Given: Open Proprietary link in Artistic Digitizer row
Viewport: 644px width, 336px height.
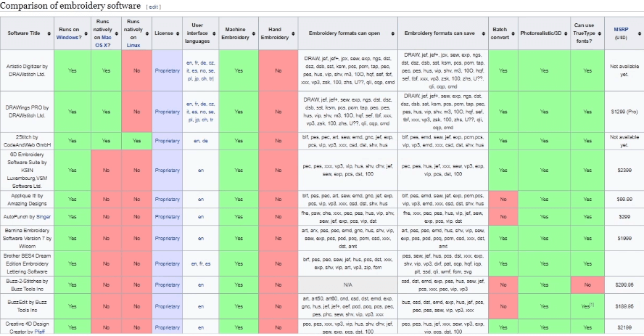Looking at the screenshot, I should [x=167, y=70].
